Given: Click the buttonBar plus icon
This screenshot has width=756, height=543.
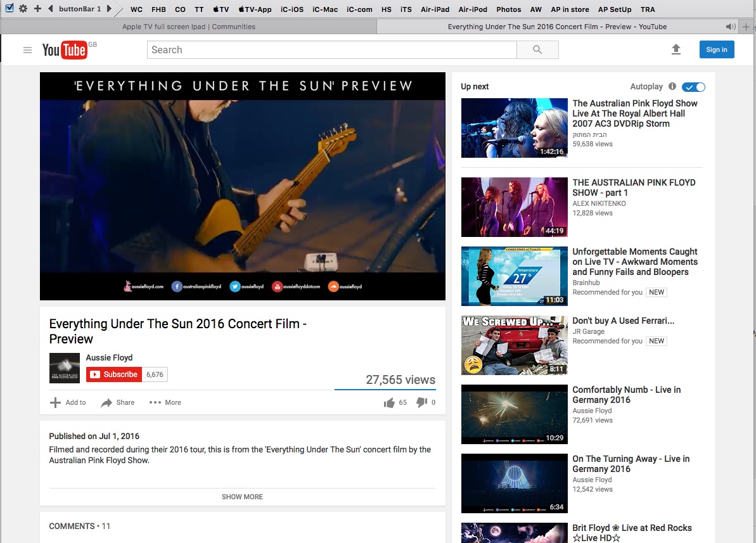Looking at the screenshot, I should [x=37, y=9].
